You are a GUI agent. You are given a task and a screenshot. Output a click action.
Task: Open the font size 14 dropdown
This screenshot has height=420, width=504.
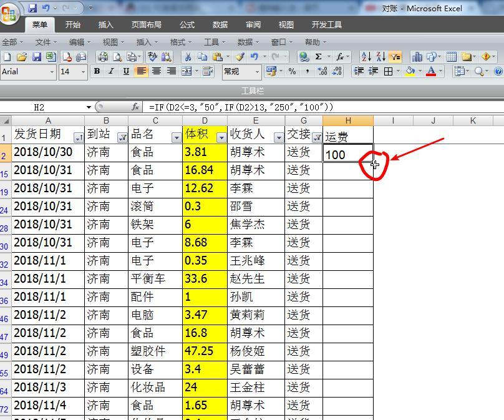coord(83,72)
